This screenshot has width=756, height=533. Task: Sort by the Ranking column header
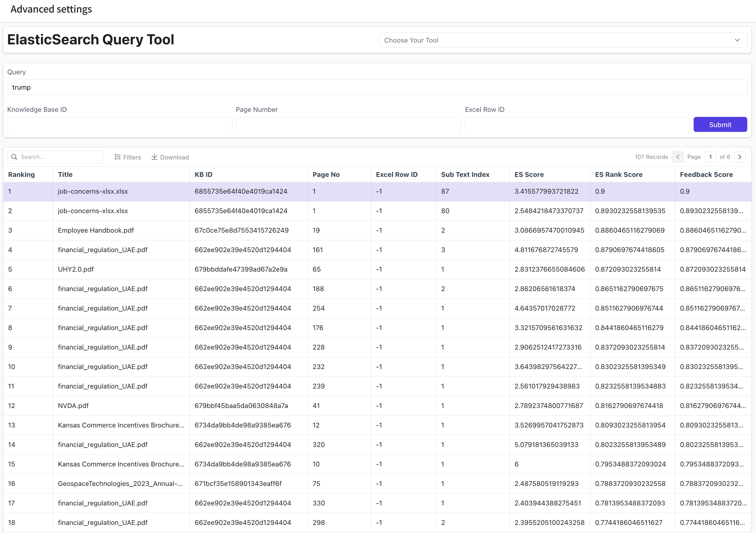click(x=21, y=174)
